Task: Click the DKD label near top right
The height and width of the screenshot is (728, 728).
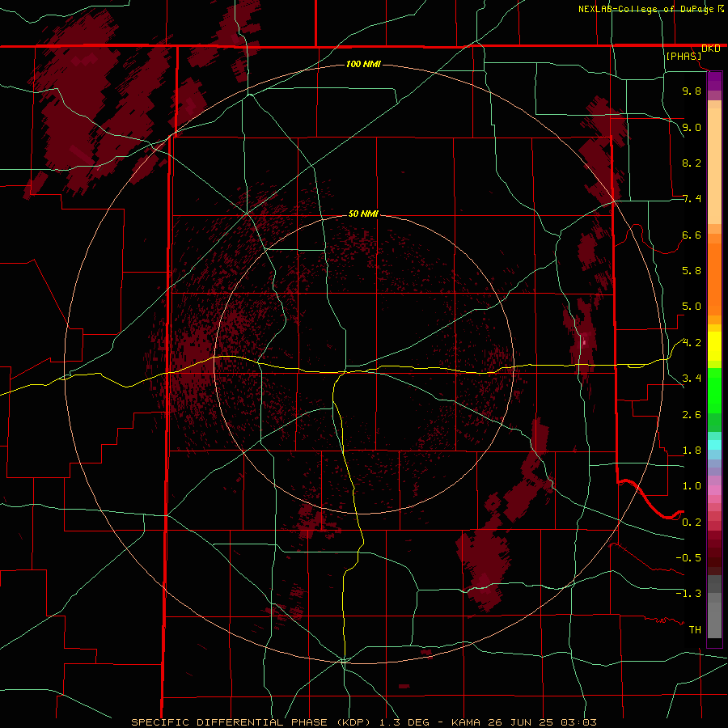Action: click(x=711, y=49)
